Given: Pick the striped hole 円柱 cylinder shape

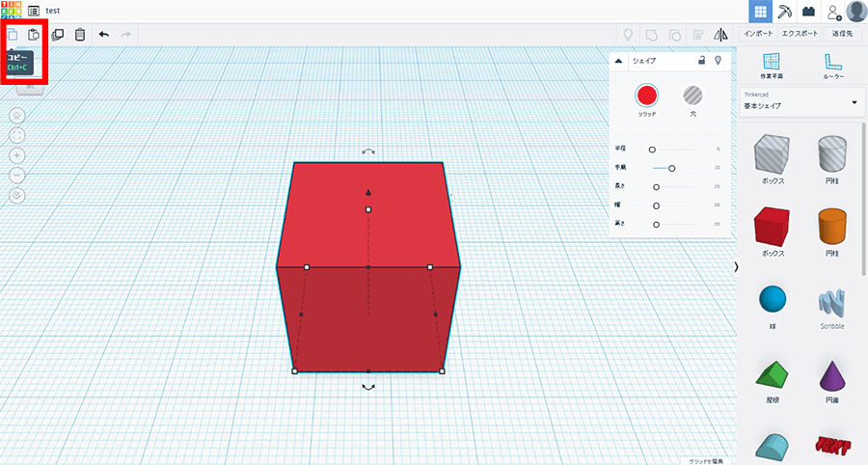Looking at the screenshot, I should coord(832,154).
